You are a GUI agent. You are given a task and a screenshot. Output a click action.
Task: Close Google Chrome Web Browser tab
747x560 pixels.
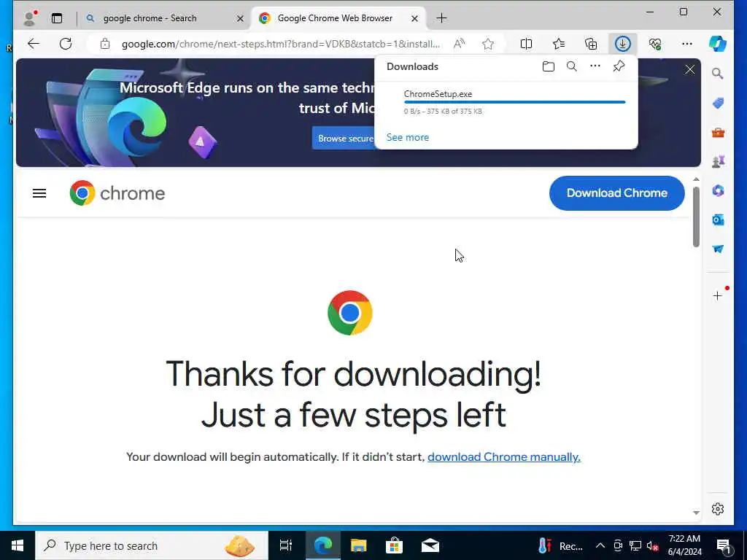pos(414,18)
